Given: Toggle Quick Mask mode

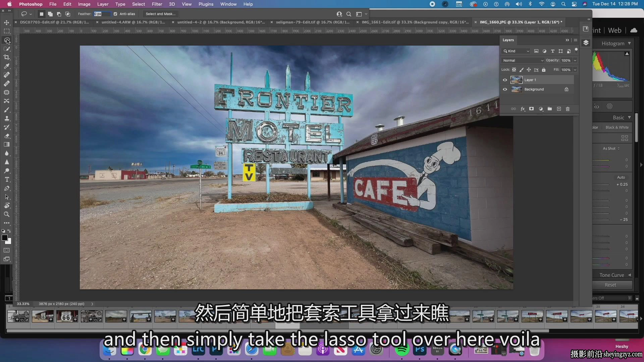Looking at the screenshot, I should 7,250.
